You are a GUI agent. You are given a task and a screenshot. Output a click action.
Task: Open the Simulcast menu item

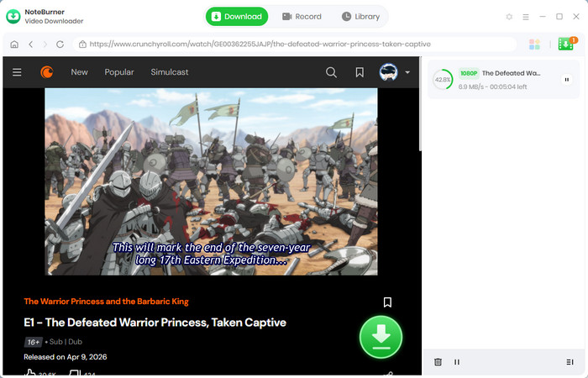tap(170, 72)
